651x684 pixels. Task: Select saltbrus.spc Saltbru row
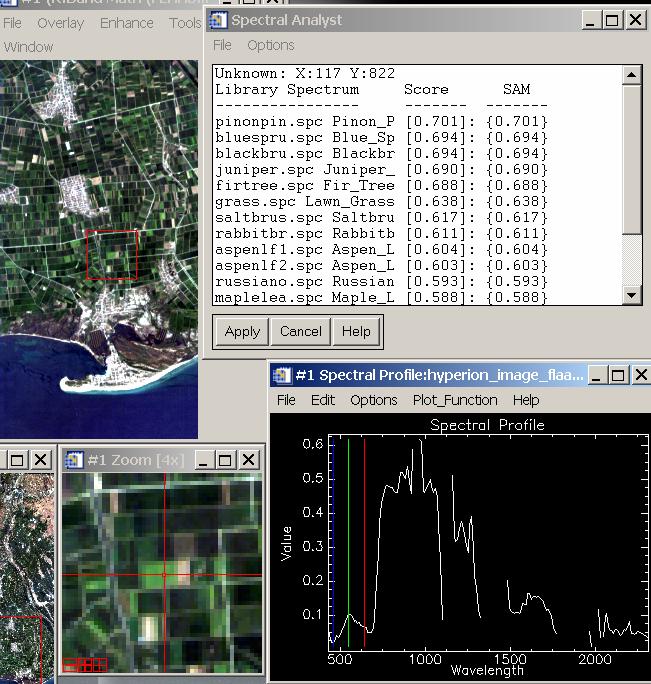tap(381, 218)
